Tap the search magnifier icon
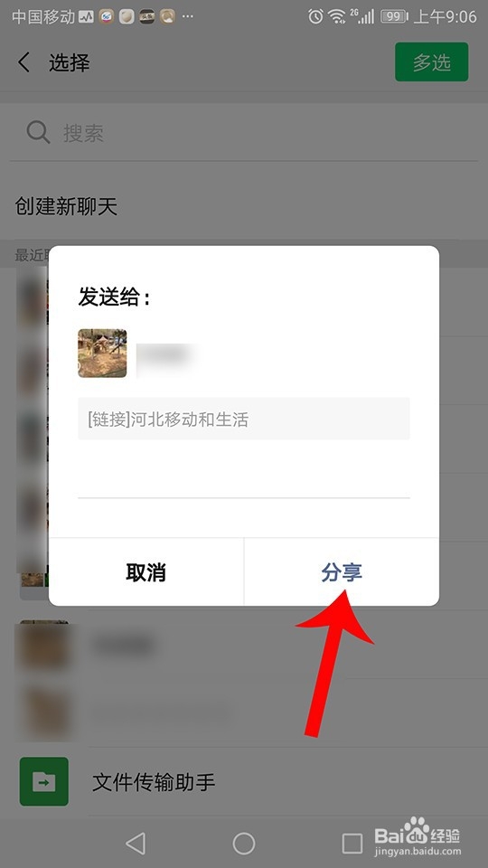 pyautogui.click(x=38, y=132)
